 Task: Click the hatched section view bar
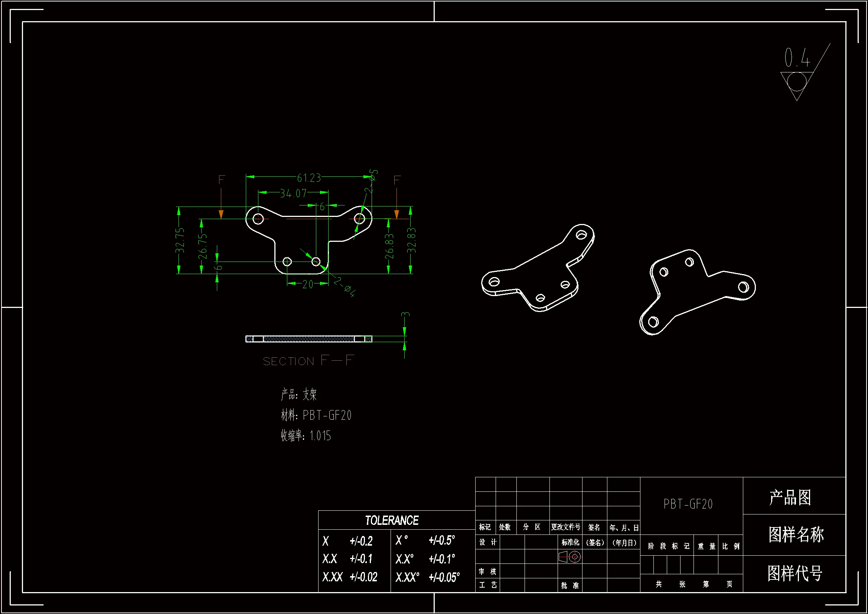309,339
